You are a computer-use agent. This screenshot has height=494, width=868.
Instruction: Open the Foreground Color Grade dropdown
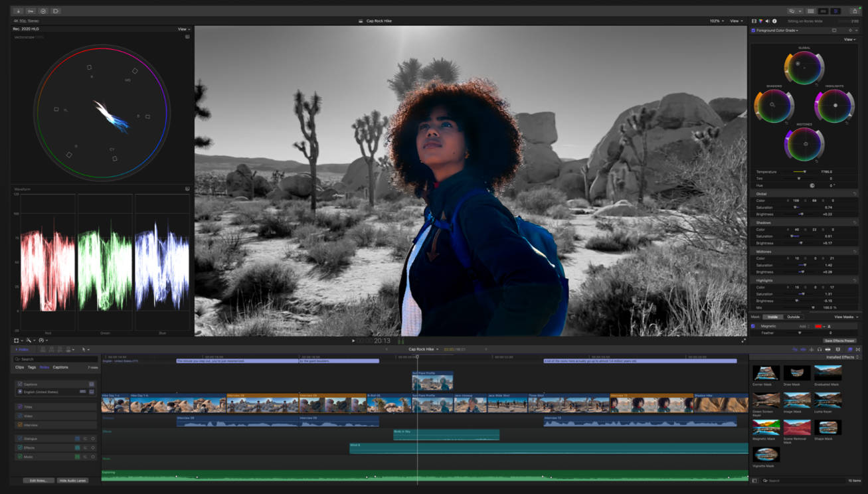tap(777, 31)
